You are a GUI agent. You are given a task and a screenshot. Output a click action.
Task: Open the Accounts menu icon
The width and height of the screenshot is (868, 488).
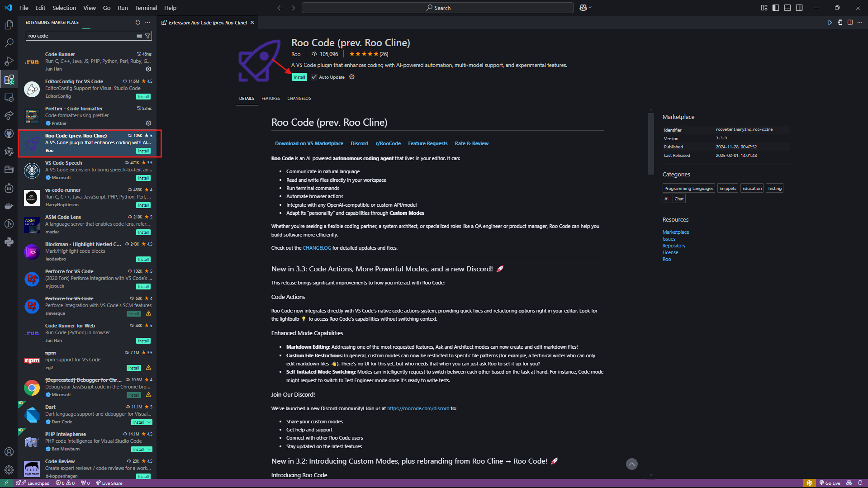9,452
